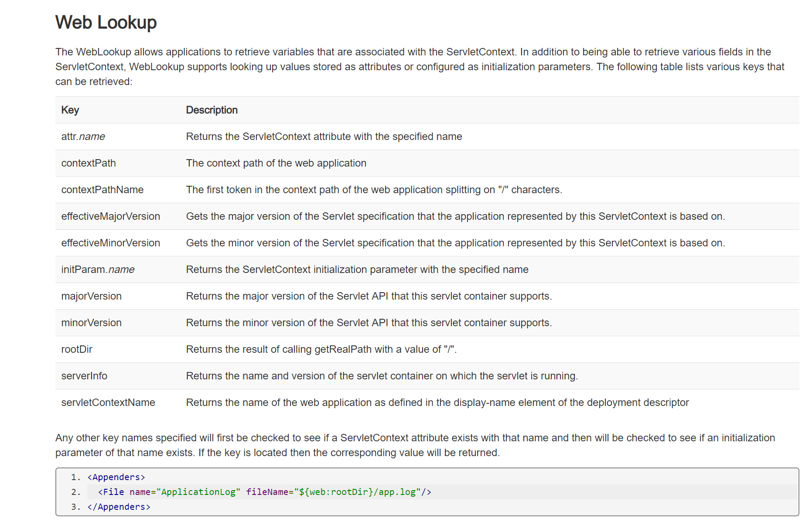
Task: Select the 'attr.name' key cell
Action: pos(83,136)
